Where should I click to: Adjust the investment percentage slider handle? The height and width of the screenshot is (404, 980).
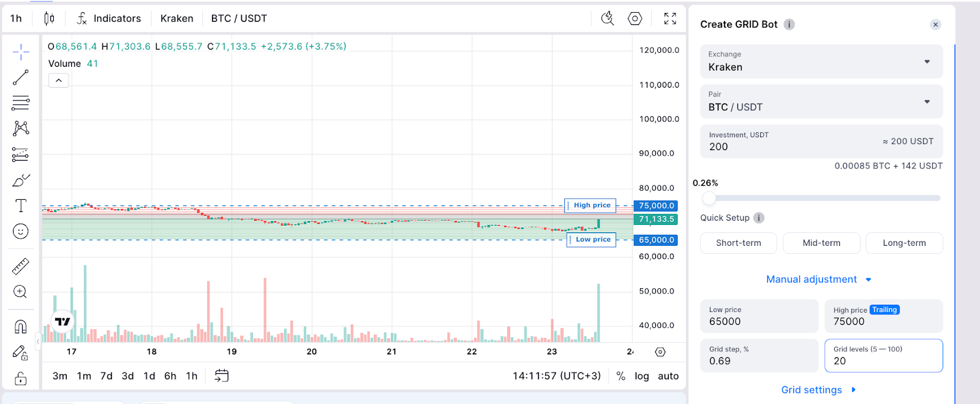coord(709,198)
